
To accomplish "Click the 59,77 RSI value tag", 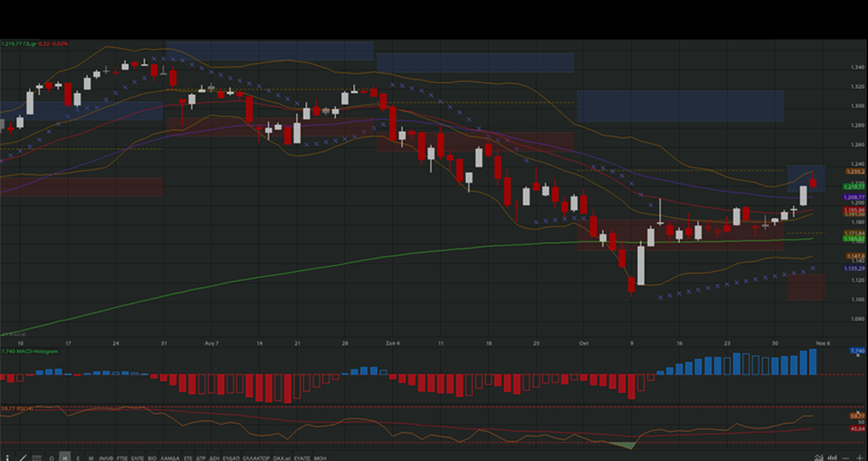I will point(858,416).
